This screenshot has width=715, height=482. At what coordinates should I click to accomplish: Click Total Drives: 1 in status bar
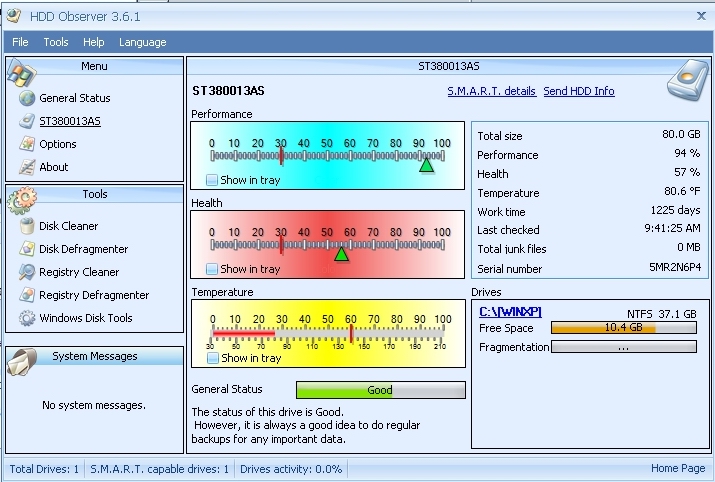[44, 469]
